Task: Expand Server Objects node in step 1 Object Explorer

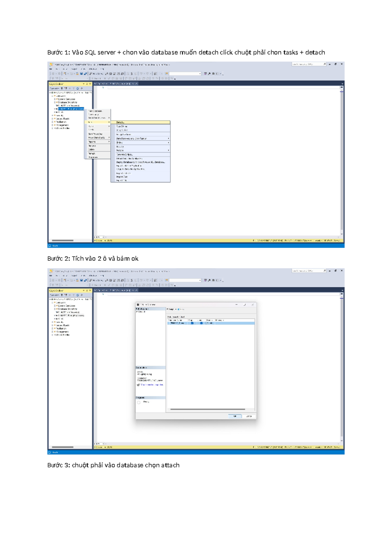Action: click(x=52, y=119)
